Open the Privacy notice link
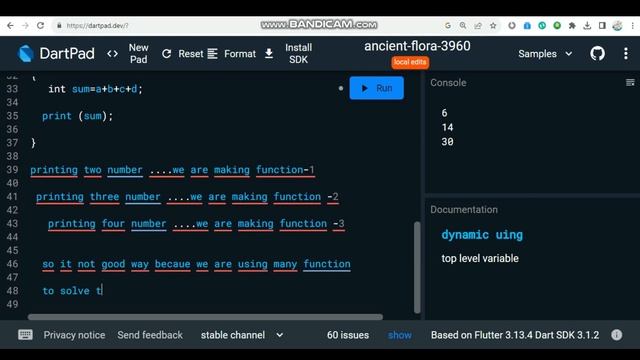 [74, 335]
